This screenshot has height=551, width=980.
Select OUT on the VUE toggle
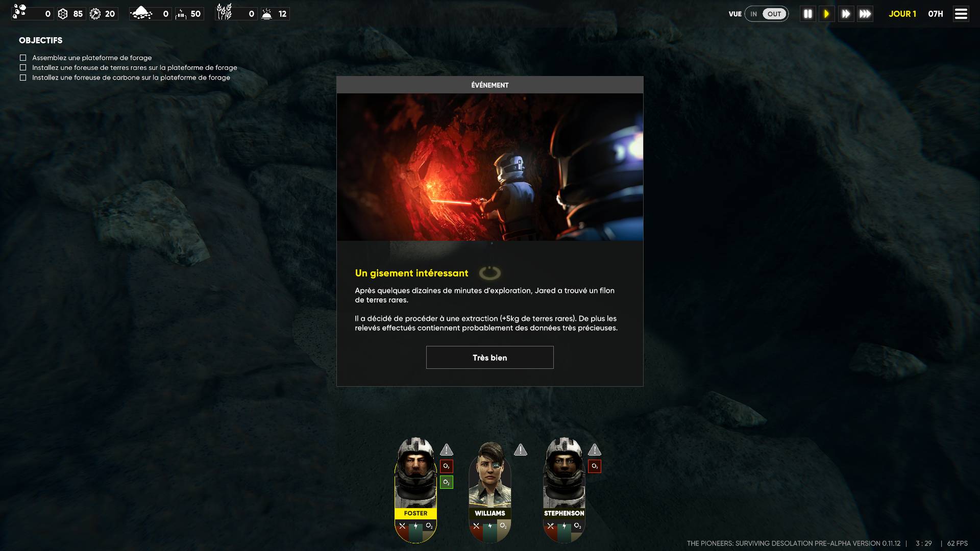[774, 14]
